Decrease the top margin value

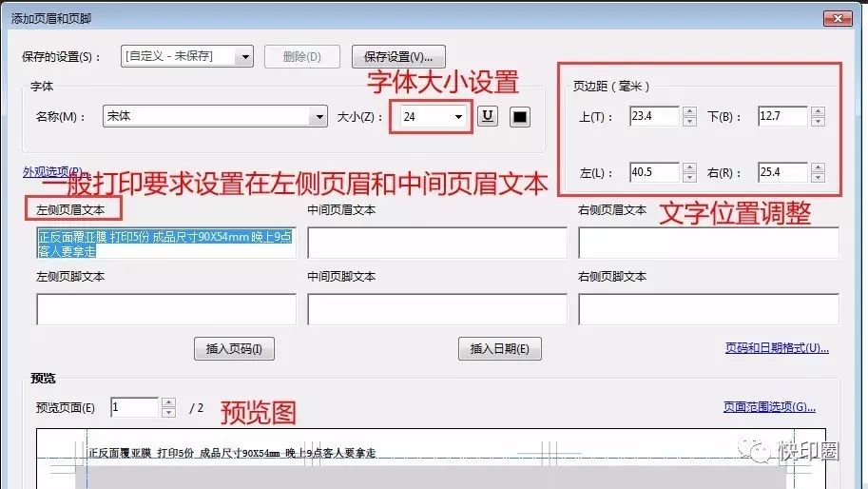click(x=689, y=121)
